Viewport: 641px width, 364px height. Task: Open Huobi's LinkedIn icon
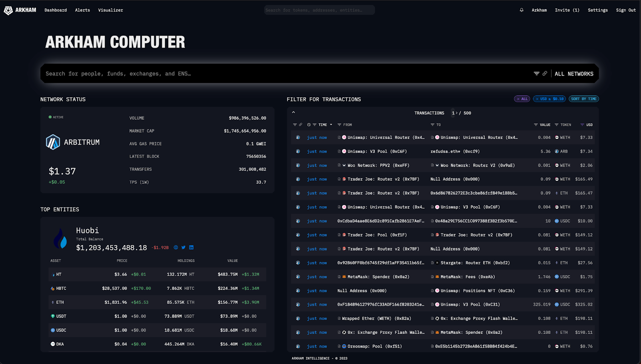coord(191,247)
